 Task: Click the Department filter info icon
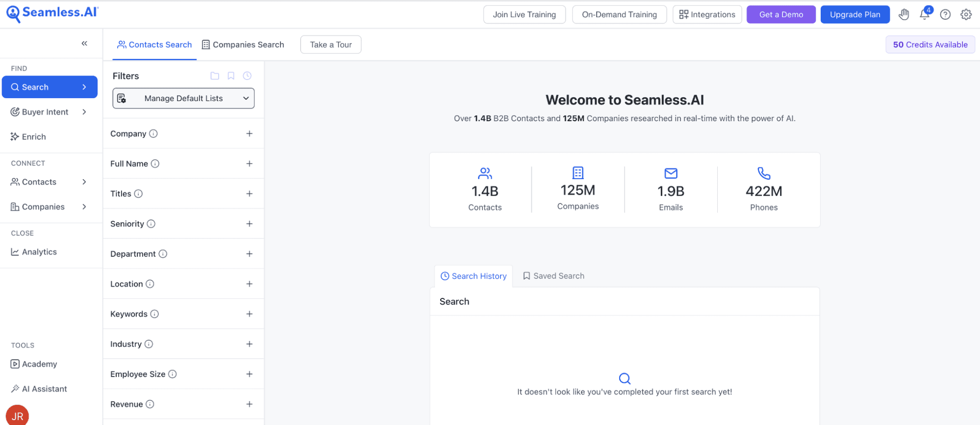coord(163,254)
